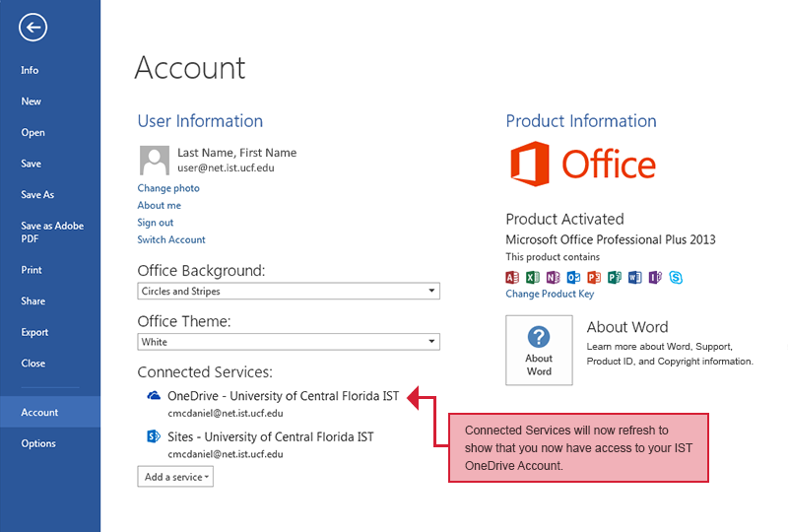Click cmcdaniel@net.ist.ucf.edu under OneDrive

tap(226, 414)
